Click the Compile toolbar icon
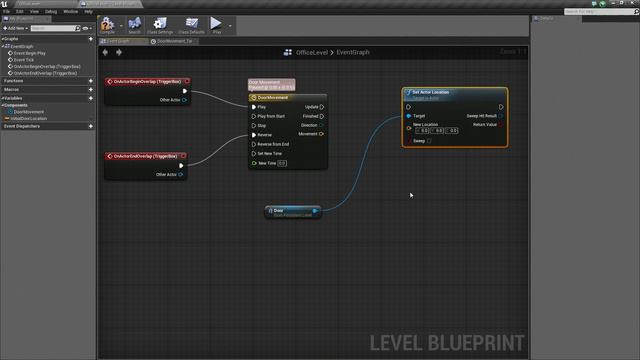The height and width of the screenshot is (360, 640). click(x=107, y=25)
